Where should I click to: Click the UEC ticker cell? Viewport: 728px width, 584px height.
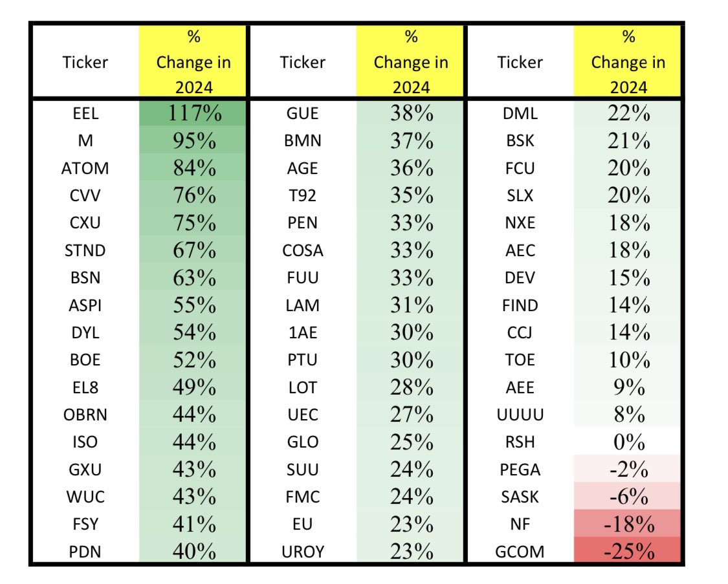[302, 415]
